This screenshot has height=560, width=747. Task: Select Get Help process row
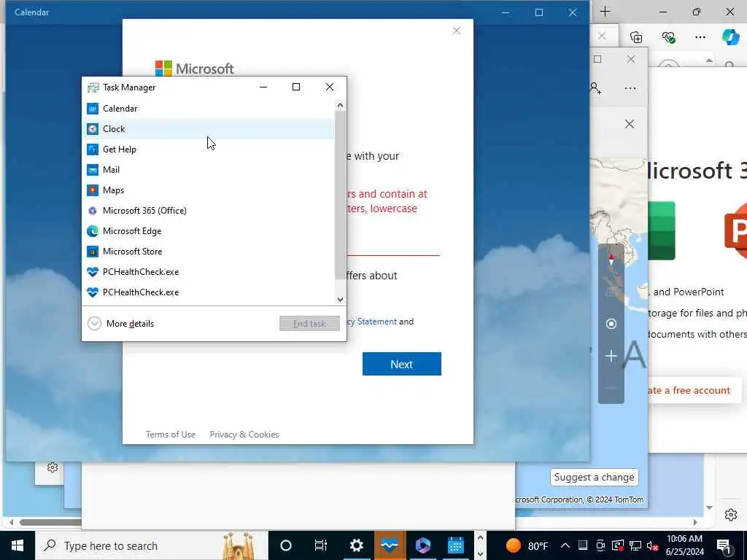point(209,149)
